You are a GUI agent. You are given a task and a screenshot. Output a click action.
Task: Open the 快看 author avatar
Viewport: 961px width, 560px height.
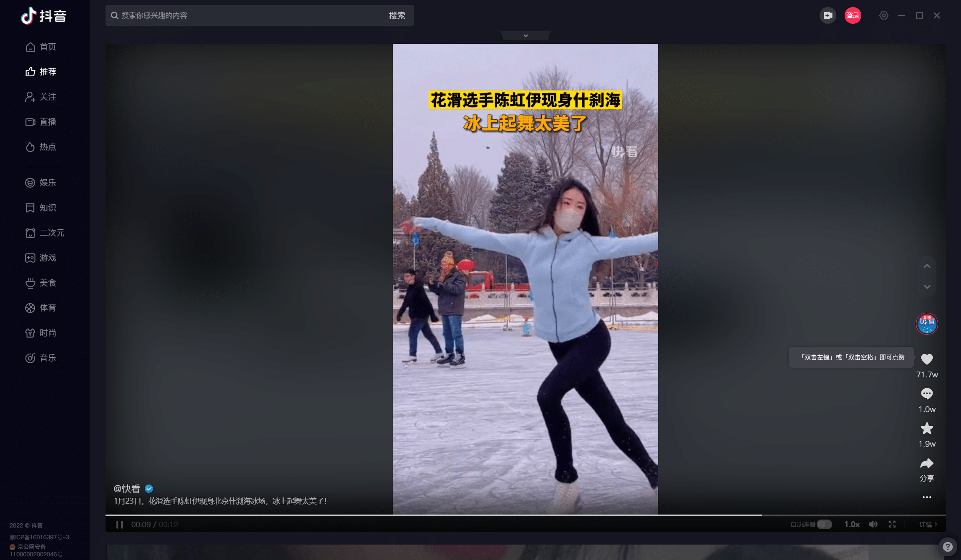coord(926,324)
